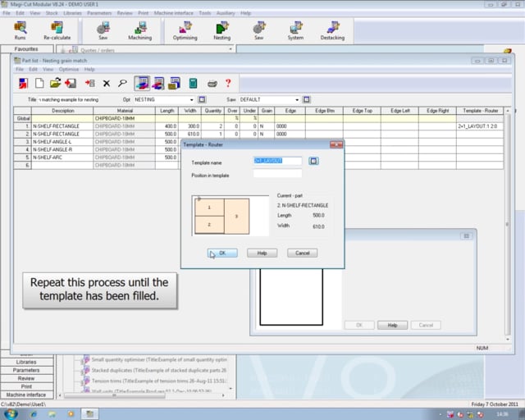
Task: Click the Template name input field
Action: point(277,161)
